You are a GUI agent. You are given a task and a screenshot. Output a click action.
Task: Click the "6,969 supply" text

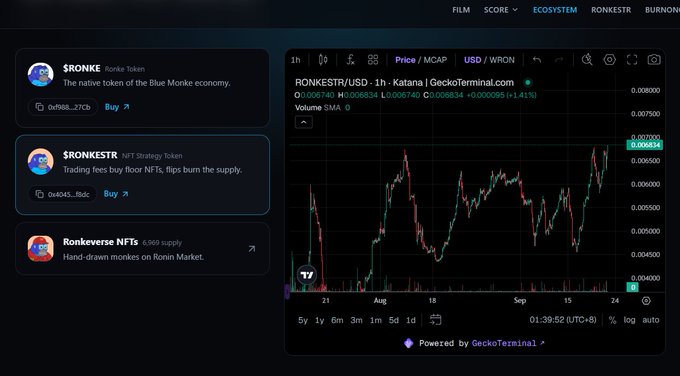click(162, 243)
